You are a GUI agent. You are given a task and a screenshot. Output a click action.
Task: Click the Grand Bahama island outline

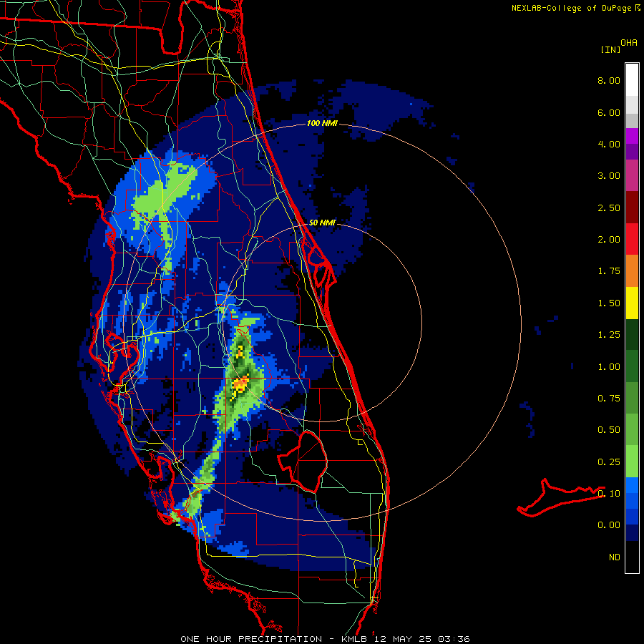point(560,497)
